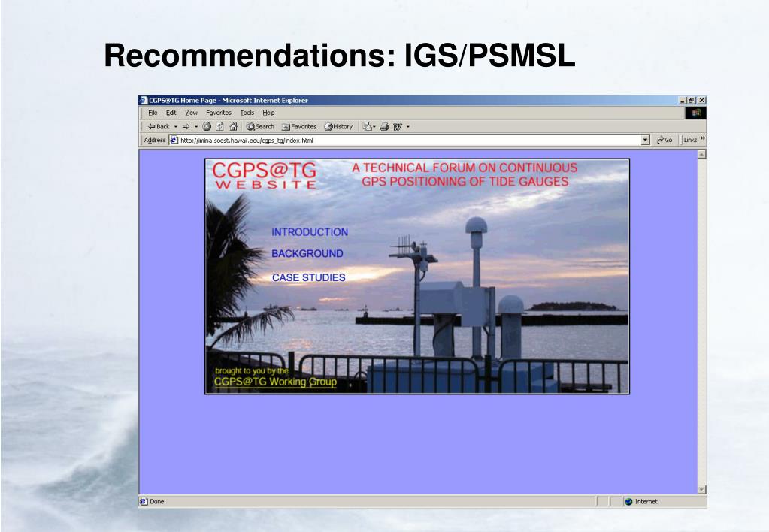The height and width of the screenshot is (532, 769).
Task: Open the Help menu
Action: pos(269,113)
